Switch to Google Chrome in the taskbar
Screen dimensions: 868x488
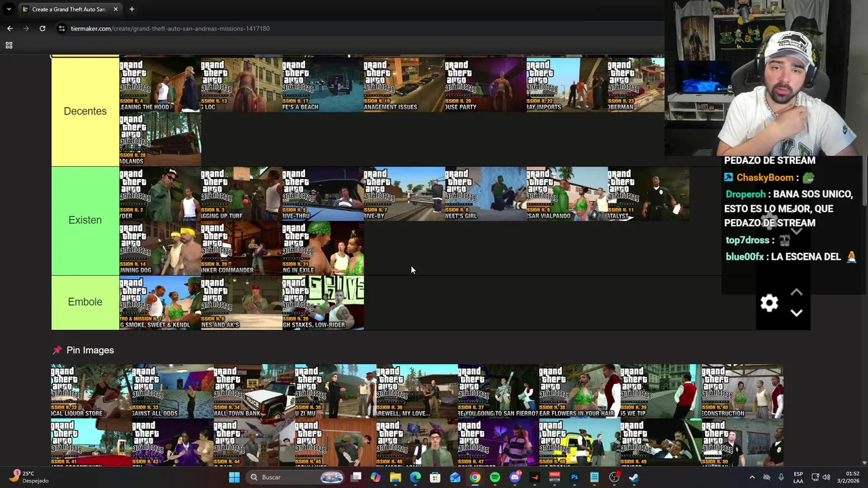(475, 477)
